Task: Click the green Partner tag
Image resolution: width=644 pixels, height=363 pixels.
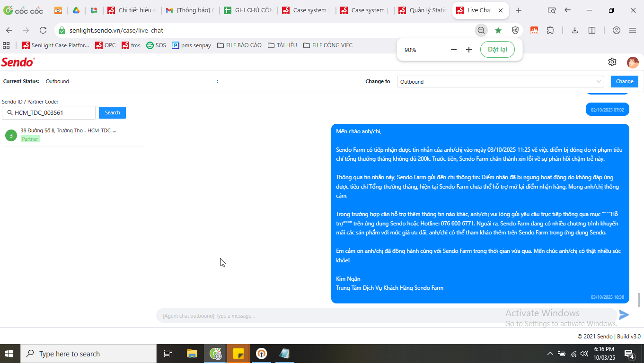Action: click(30, 139)
